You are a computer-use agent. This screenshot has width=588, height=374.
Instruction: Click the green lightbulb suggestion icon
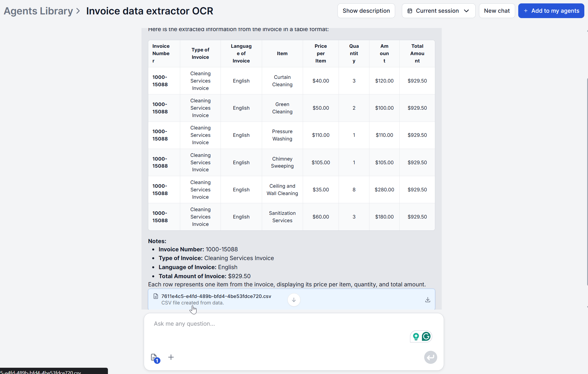click(x=416, y=336)
